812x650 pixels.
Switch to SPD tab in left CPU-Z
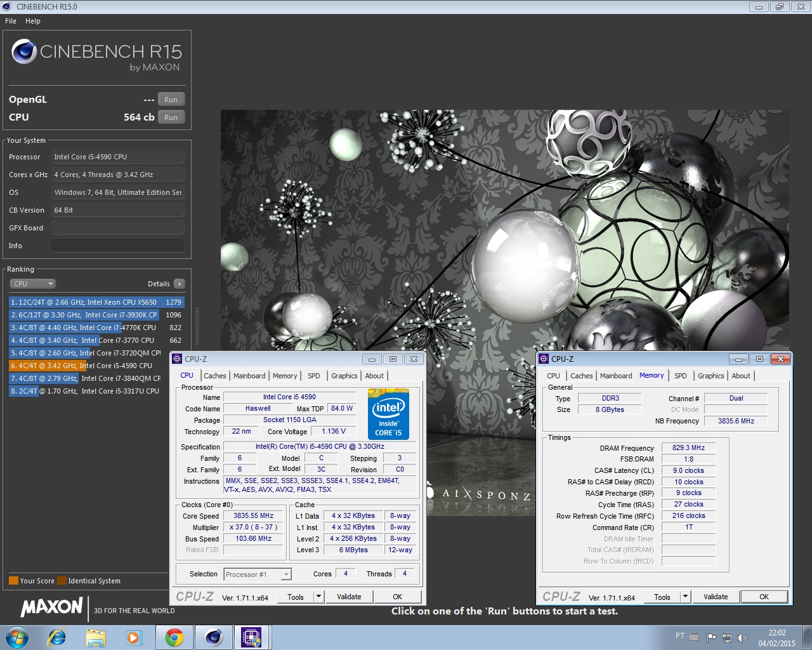coord(314,376)
